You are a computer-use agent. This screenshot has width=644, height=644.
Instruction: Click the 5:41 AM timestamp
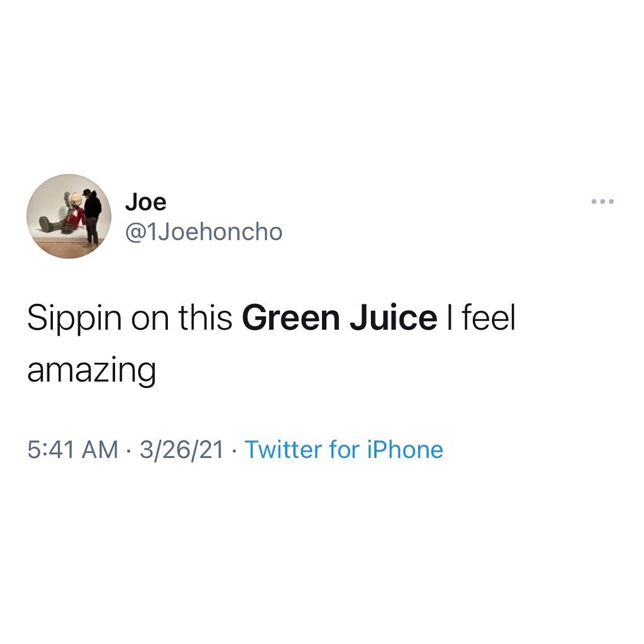point(73,449)
